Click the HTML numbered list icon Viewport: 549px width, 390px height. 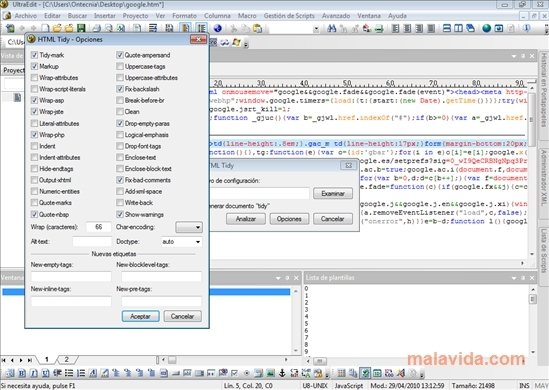tap(81, 374)
